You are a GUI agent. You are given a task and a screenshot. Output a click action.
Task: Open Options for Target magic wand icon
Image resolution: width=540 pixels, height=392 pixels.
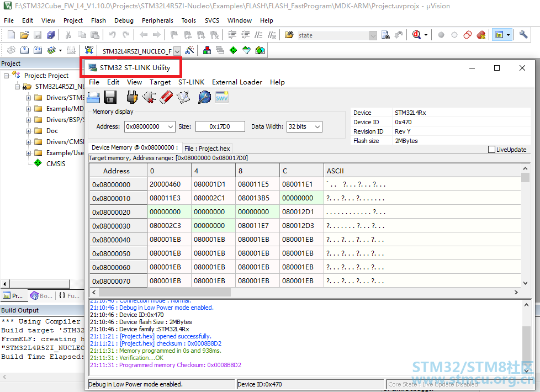[189, 50]
